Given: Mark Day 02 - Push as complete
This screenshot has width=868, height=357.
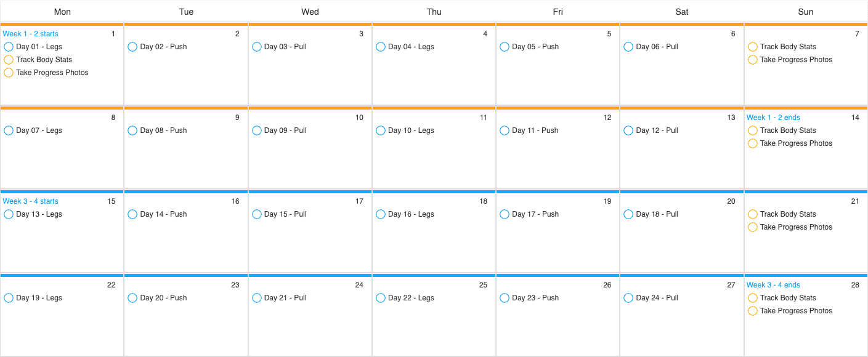Looking at the screenshot, I should [x=132, y=47].
